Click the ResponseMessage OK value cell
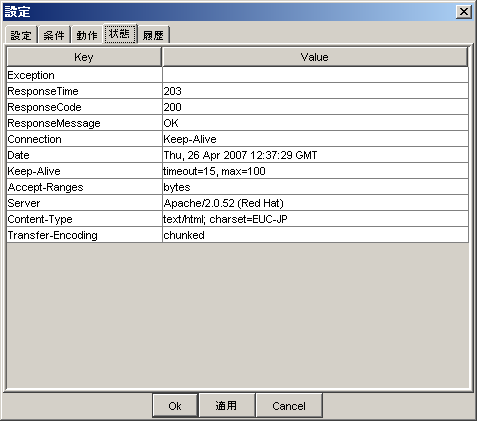The height and width of the screenshot is (421, 477). (315, 123)
